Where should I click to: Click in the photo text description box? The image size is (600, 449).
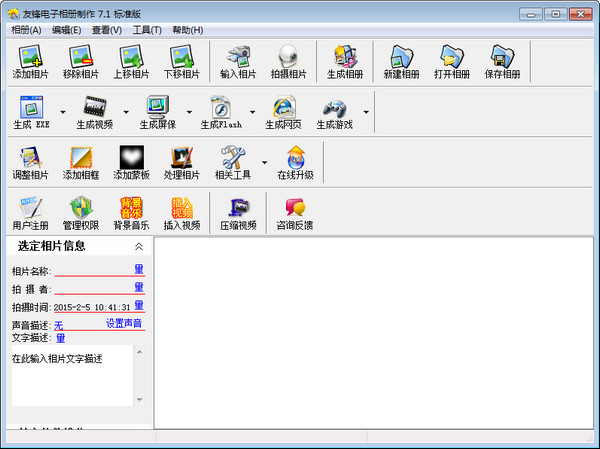[72, 376]
